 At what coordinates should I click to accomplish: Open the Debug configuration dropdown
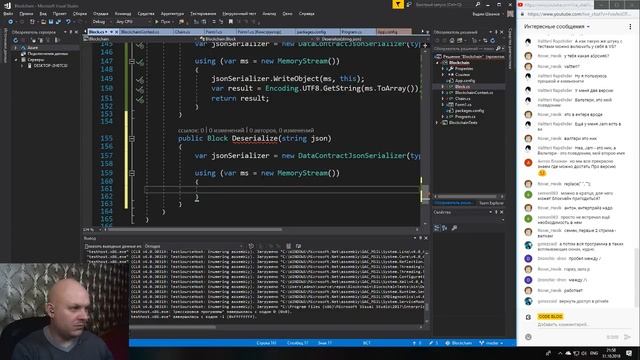(100, 22)
